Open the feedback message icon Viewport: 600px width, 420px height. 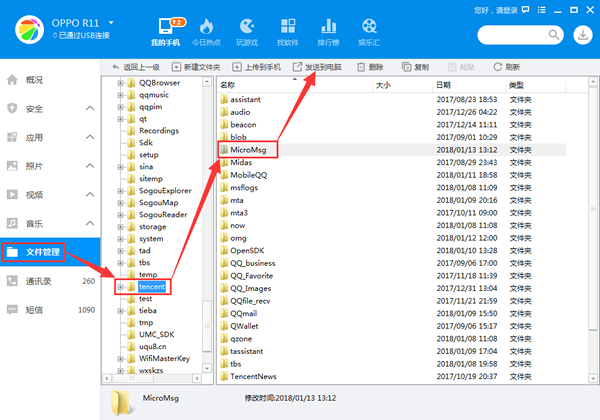[x=525, y=10]
